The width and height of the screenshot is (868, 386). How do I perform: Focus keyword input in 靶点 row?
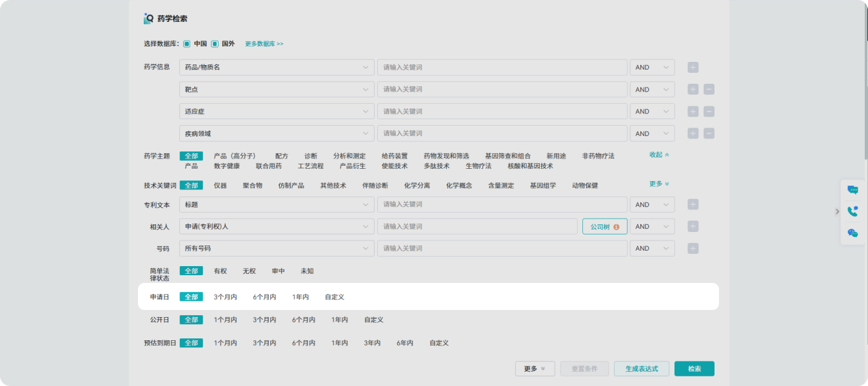pyautogui.click(x=502, y=90)
